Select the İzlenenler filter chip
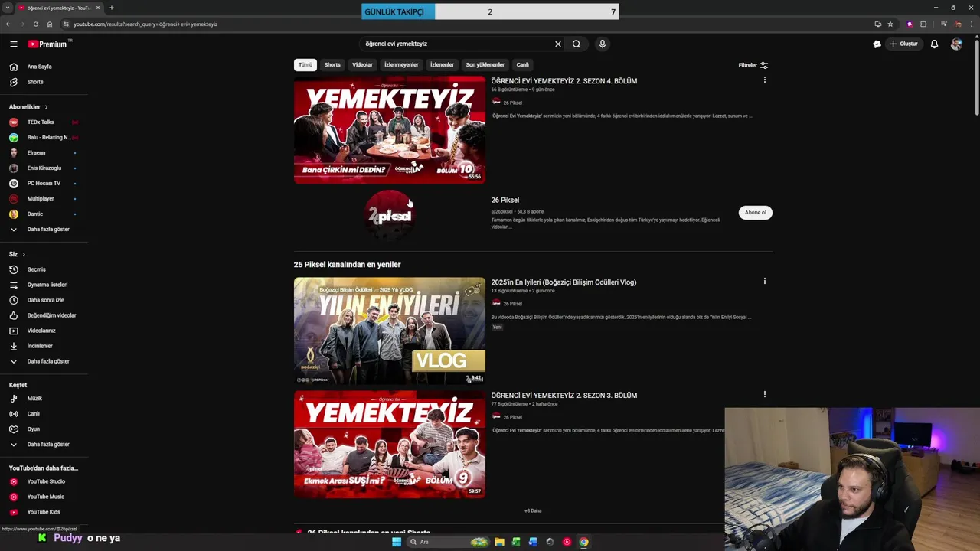980x551 pixels. point(442,65)
